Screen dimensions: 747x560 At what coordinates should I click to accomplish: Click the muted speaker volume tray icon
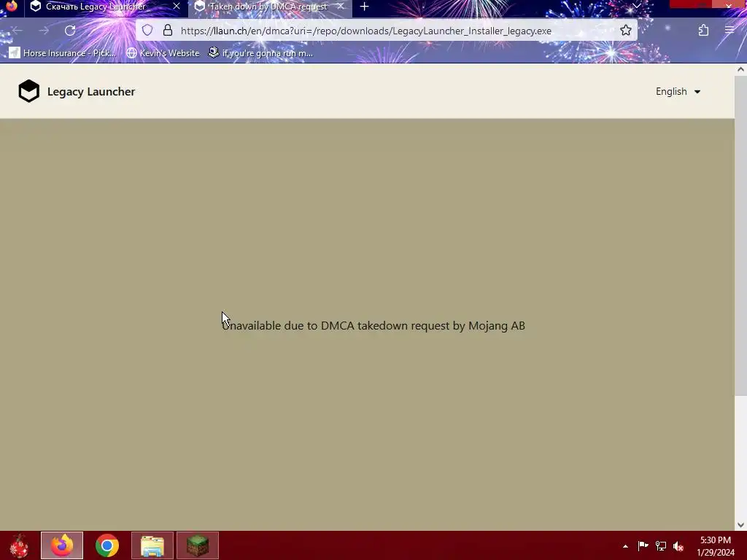(678, 546)
